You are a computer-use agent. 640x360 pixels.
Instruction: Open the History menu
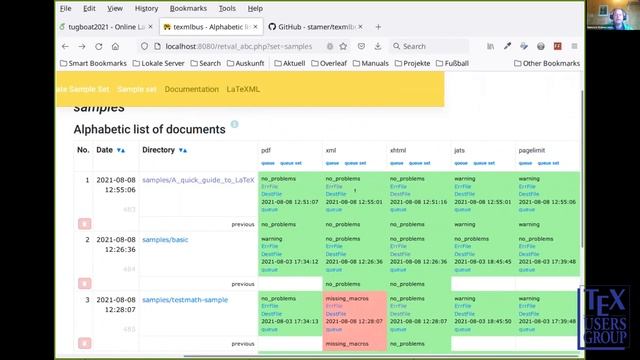(146, 9)
